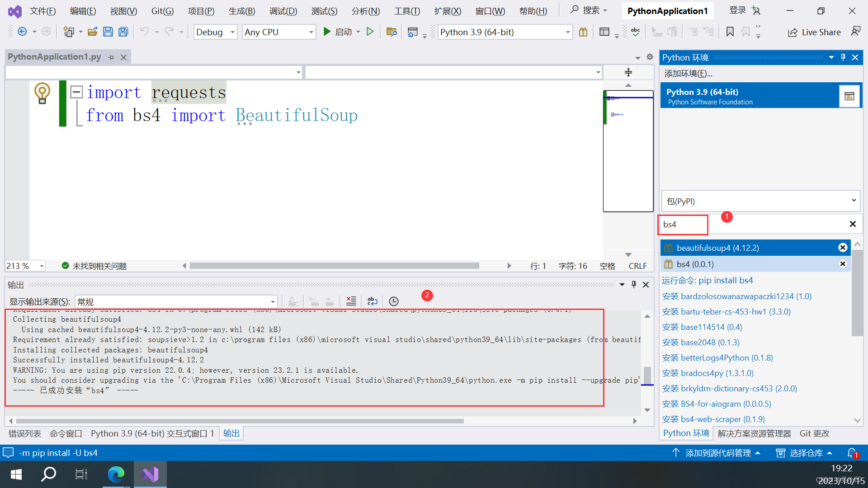Open the Any CPU platform dropdown
868x488 pixels.
278,32
